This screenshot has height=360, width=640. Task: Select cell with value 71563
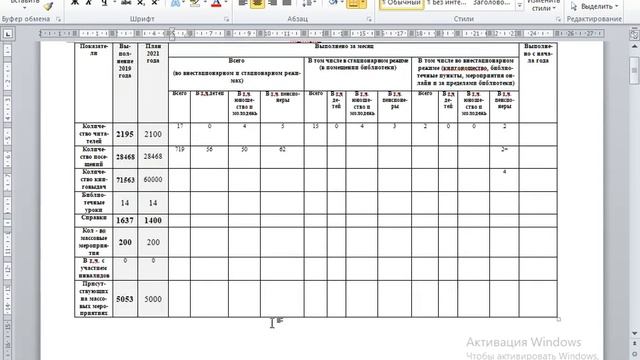pyautogui.click(x=125, y=180)
